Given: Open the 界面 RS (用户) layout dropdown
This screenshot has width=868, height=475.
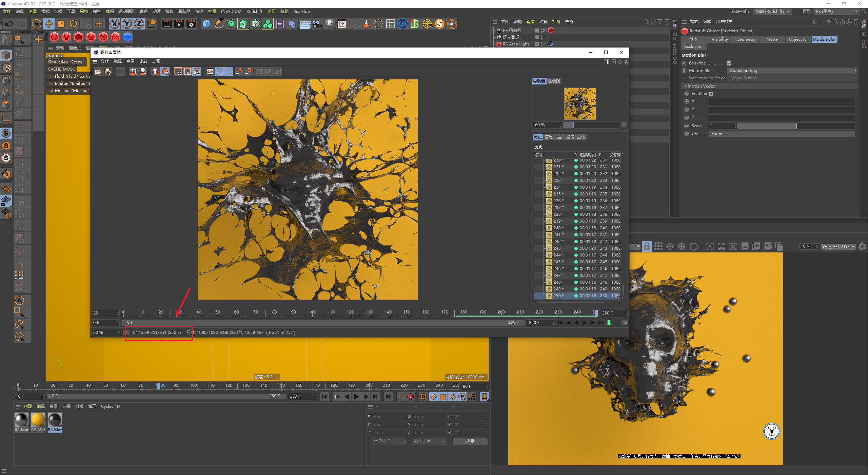Looking at the screenshot, I should (836, 12).
